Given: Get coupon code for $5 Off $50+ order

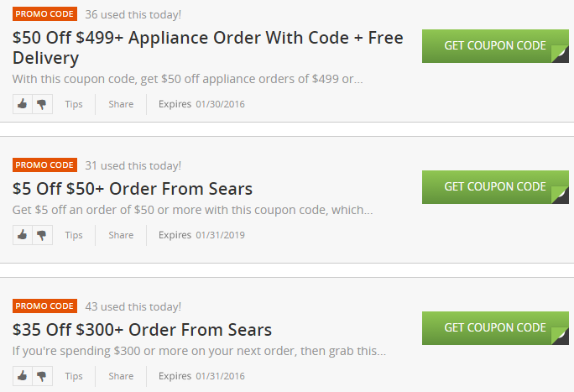Looking at the screenshot, I should pyautogui.click(x=495, y=187).
